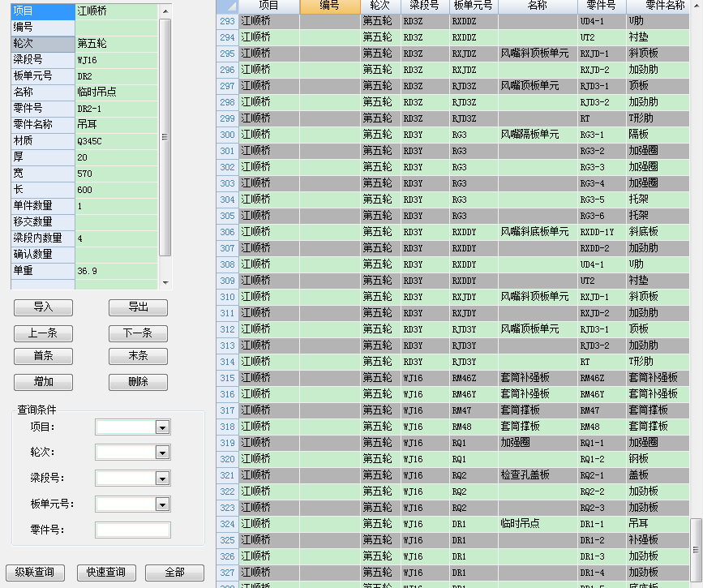
Task: Click RM47 plate unit cell in row 317
Action: click(x=474, y=410)
